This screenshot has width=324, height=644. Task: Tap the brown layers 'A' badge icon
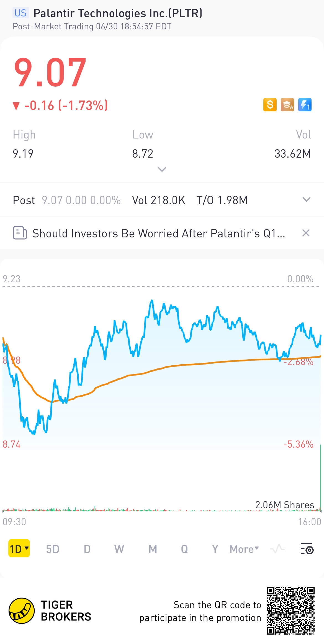287,105
